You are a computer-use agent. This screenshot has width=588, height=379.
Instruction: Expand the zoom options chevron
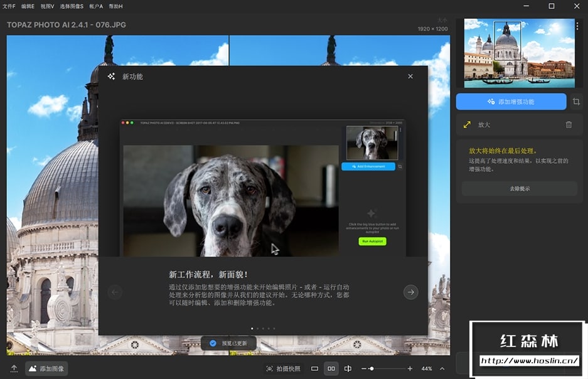(442, 368)
